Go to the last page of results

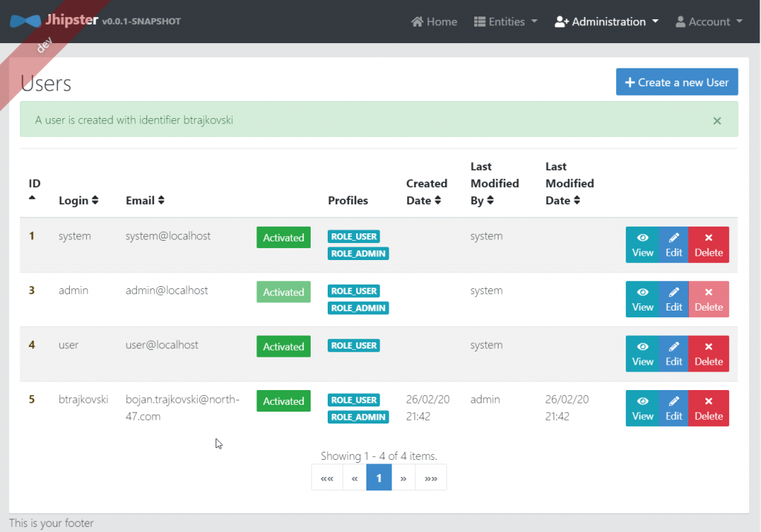click(x=431, y=479)
